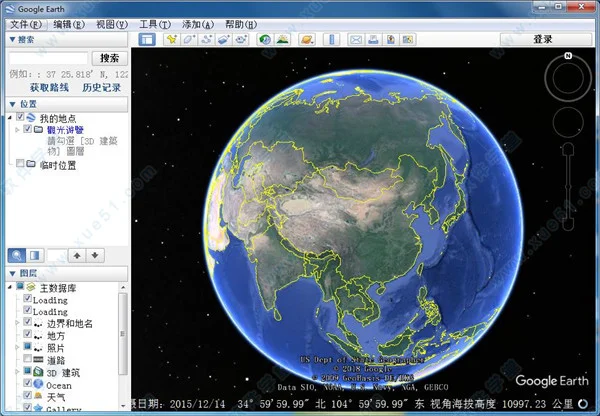600x416 pixels.
Task: Select the Ruler tool icon
Action: pos(331,39)
